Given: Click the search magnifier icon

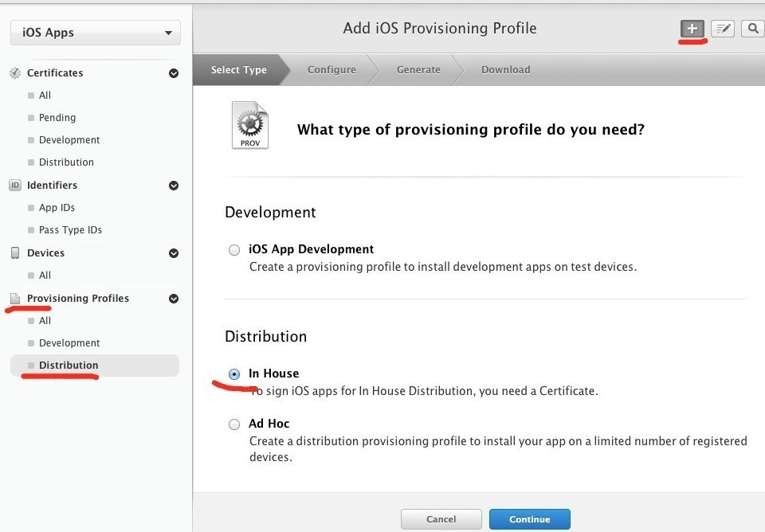Looking at the screenshot, I should point(753,29).
